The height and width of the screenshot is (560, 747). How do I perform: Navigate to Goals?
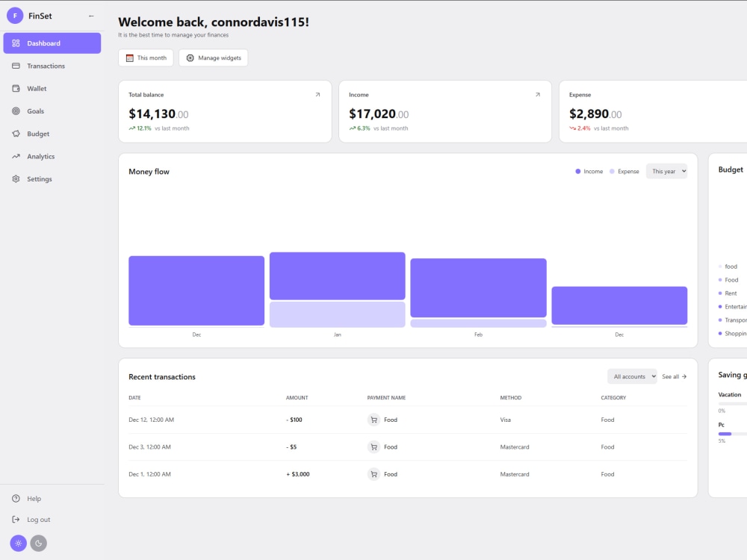52,111
